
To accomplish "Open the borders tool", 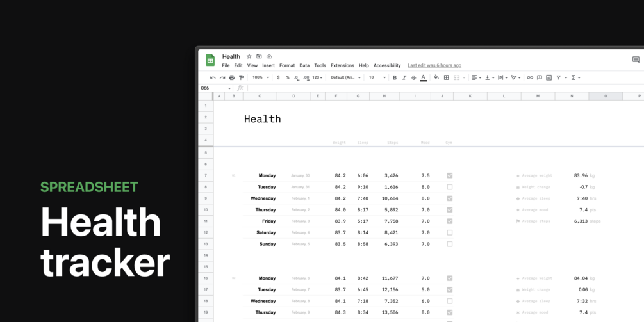I will tap(447, 77).
